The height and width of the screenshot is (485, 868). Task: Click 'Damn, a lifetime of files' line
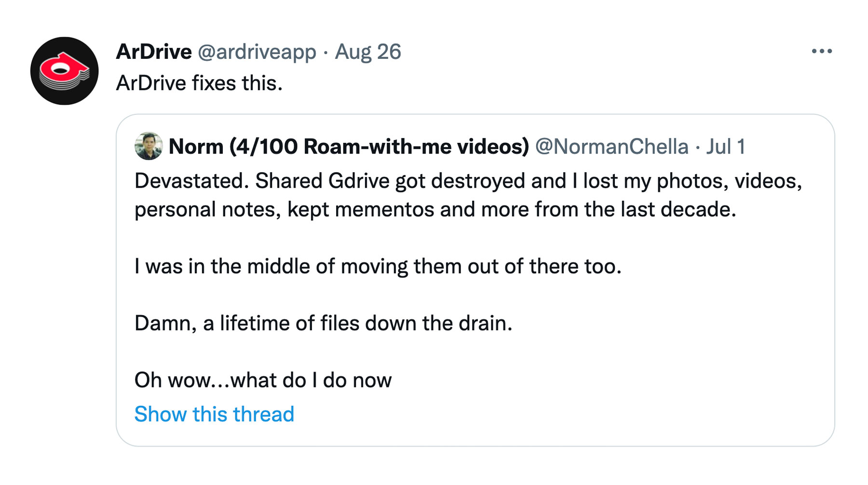pos(323,323)
